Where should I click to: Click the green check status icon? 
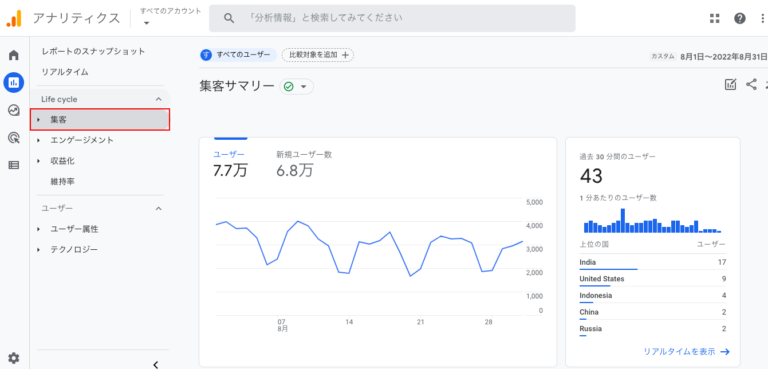(x=288, y=87)
